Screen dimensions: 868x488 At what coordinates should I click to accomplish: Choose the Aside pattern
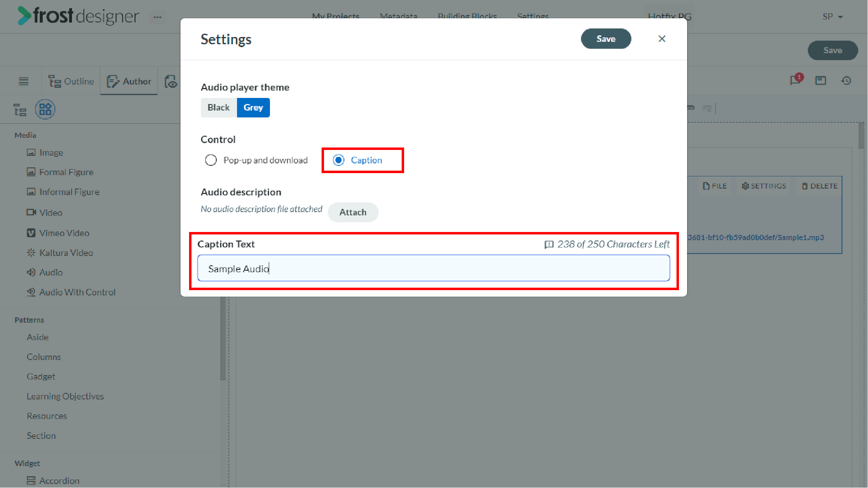point(37,337)
